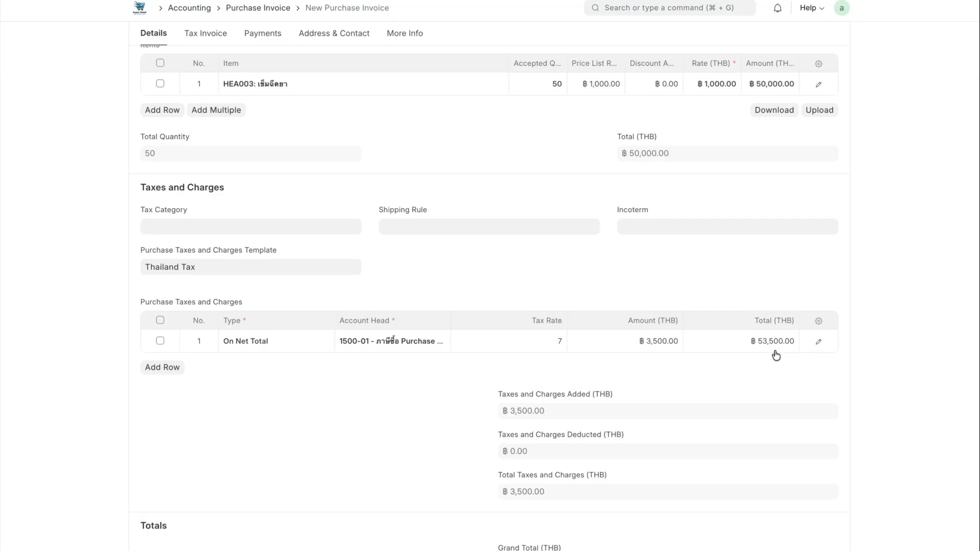The image size is (980, 551).
Task: Click the item cell HEA003
Action: point(363,84)
